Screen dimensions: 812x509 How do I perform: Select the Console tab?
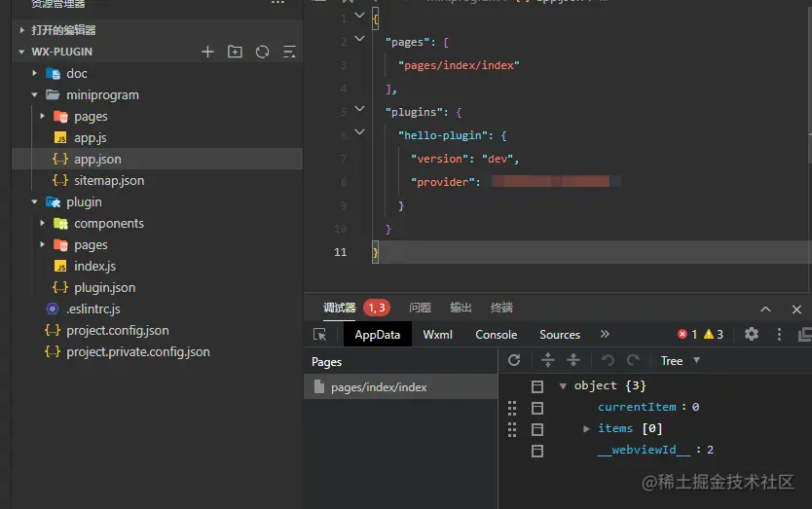click(x=497, y=335)
